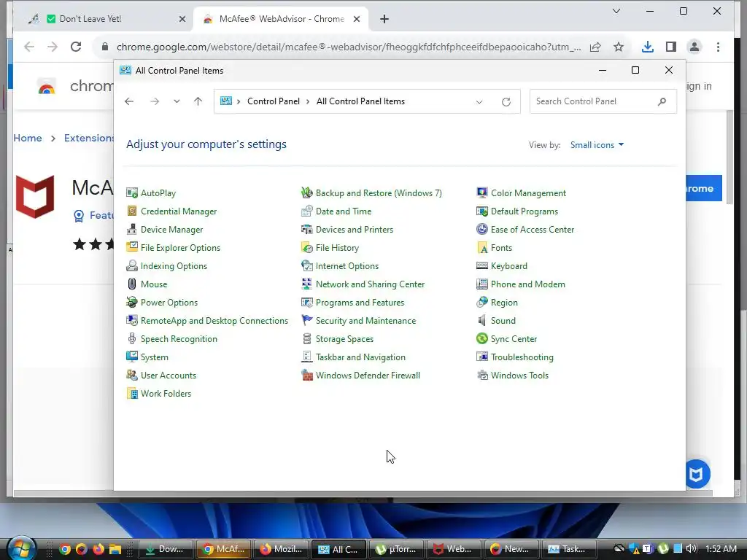This screenshot has width=747, height=560.
Task: Open the Taskbar and Navigation link
Action: 360,357
